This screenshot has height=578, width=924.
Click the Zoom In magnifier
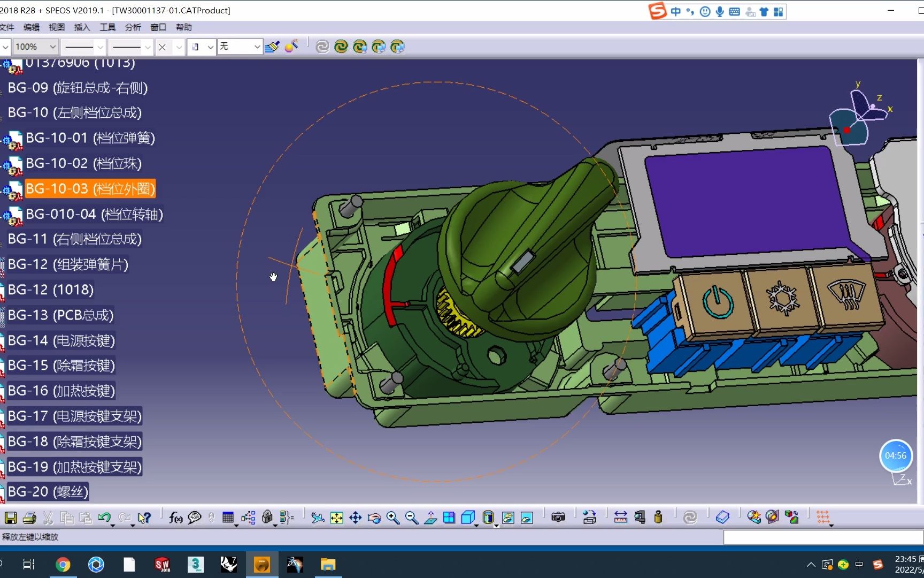(393, 518)
